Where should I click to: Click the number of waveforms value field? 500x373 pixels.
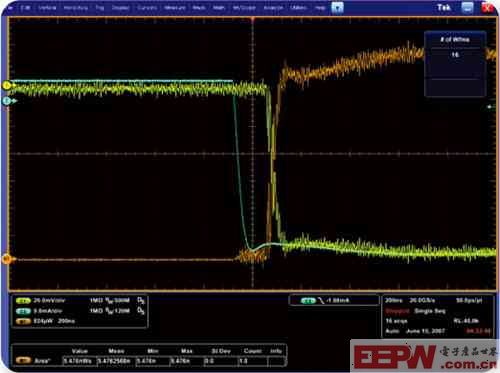tap(455, 55)
